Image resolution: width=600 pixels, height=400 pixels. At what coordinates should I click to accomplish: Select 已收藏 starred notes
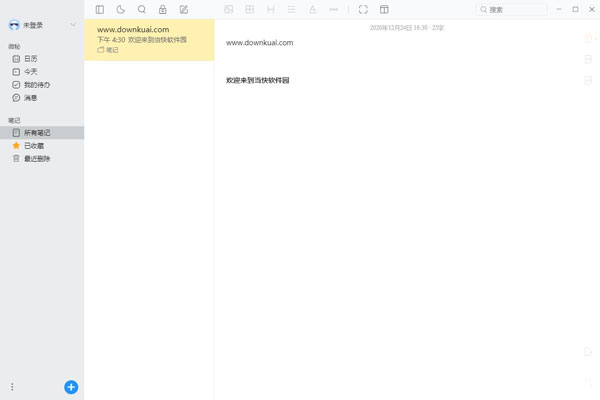pos(33,145)
